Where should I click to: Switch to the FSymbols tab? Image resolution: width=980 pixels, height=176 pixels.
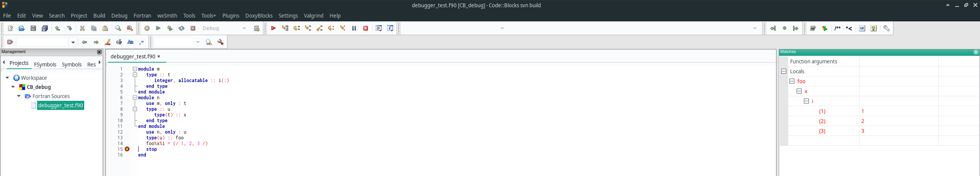click(45, 65)
